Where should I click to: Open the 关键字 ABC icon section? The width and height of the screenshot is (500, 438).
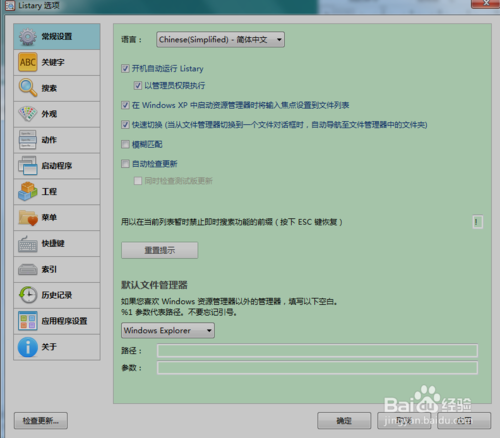pos(28,62)
